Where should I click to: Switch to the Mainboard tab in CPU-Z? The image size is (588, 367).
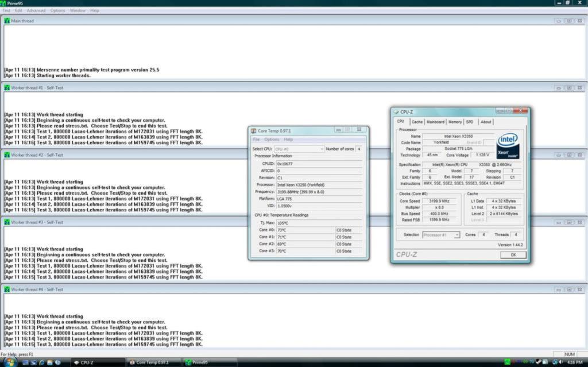point(435,122)
